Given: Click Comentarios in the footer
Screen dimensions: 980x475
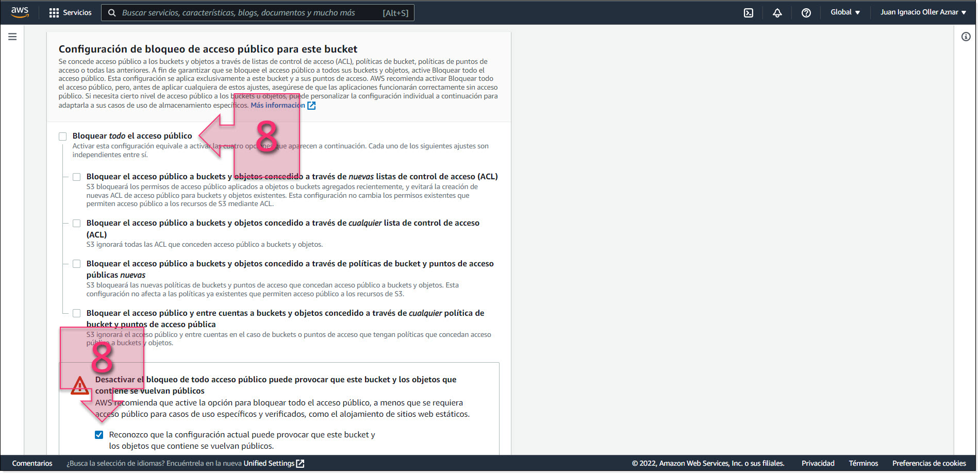Looking at the screenshot, I should 32,463.
